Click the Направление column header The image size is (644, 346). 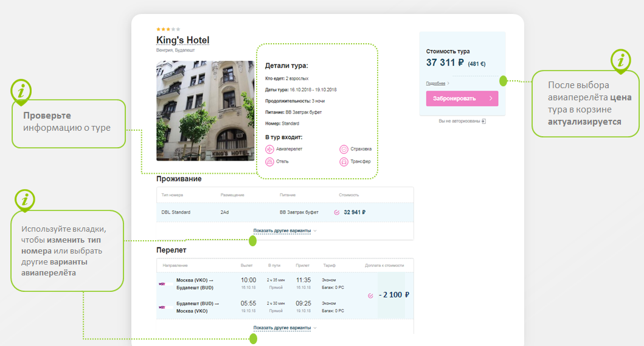coord(175,266)
